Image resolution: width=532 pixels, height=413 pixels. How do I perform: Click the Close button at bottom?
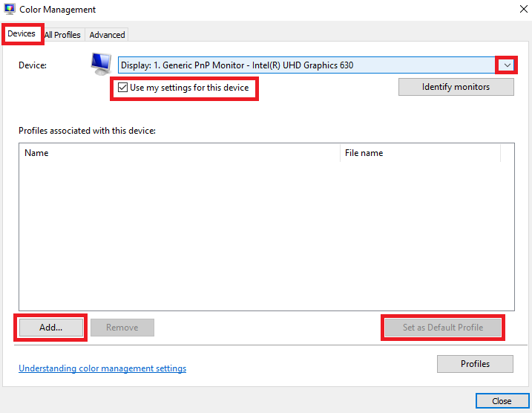pyautogui.click(x=502, y=401)
